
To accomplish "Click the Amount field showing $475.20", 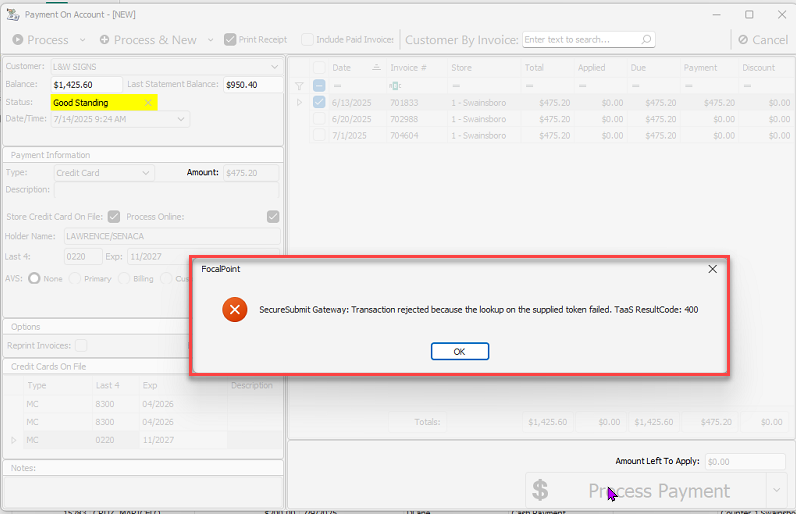I will pos(251,173).
